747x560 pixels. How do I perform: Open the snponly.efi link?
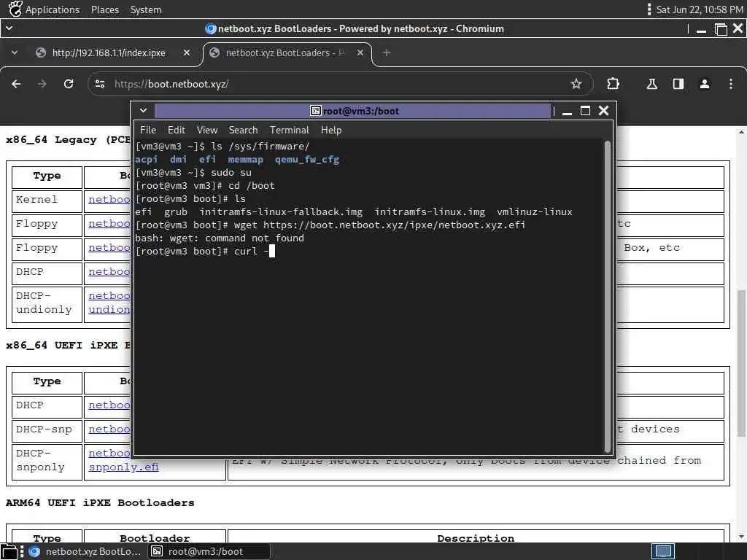click(123, 467)
